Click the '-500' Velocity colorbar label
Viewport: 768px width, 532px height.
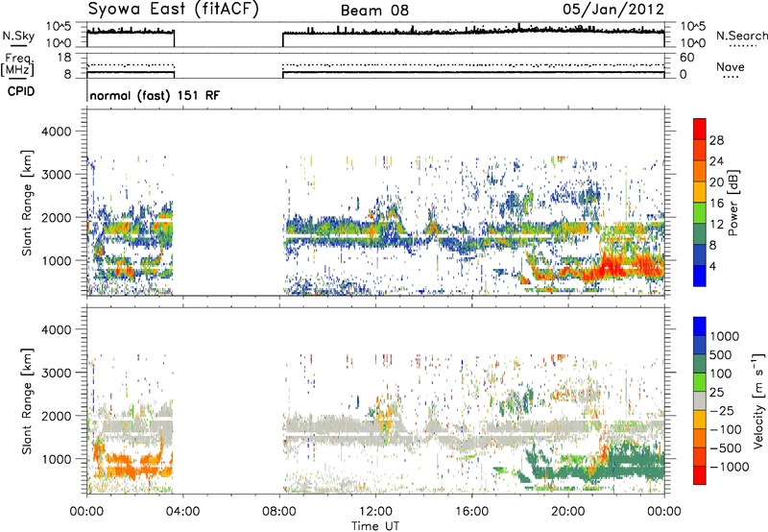[725, 448]
